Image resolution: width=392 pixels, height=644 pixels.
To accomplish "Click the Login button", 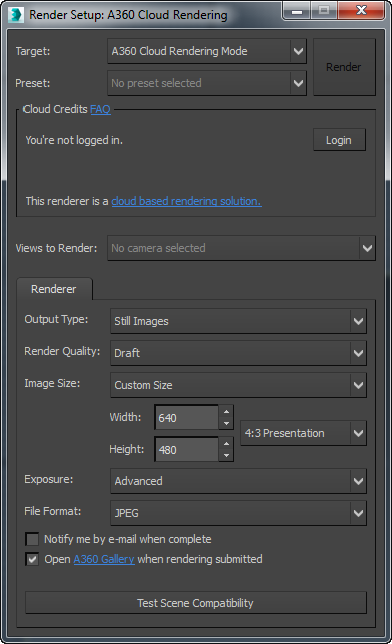I will click(339, 140).
